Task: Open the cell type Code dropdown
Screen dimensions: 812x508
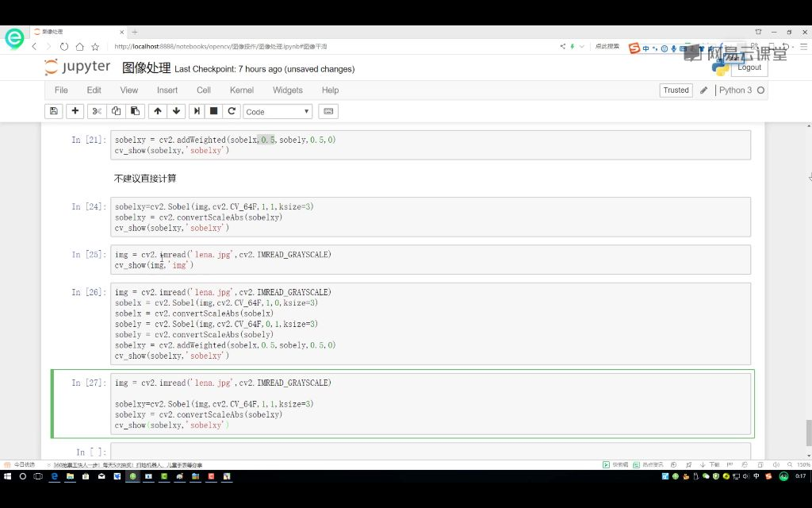Action: pyautogui.click(x=278, y=111)
